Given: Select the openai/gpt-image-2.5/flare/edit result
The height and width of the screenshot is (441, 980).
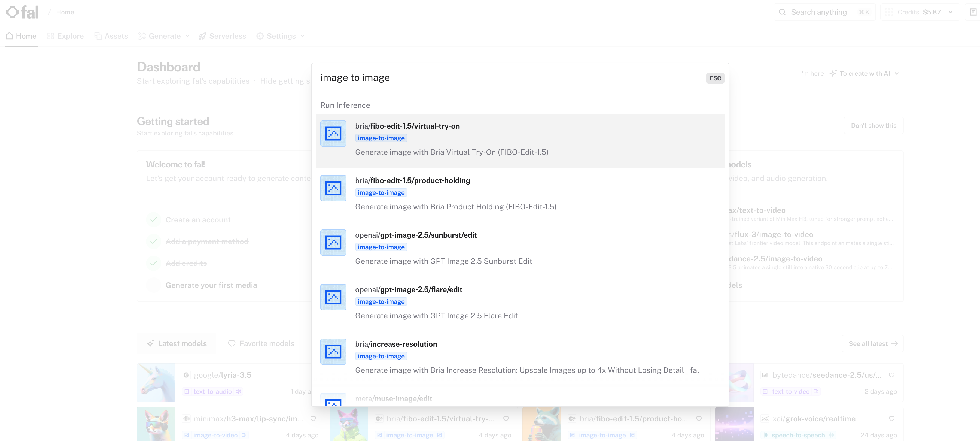Looking at the screenshot, I should pos(520,302).
